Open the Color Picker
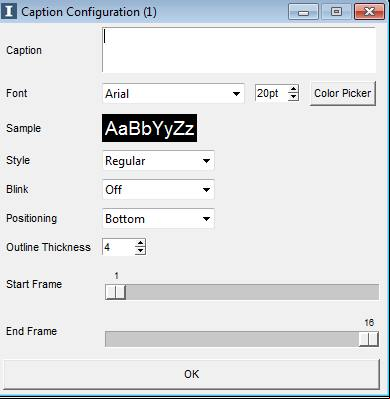The height and width of the screenshot is (399, 390). (343, 93)
